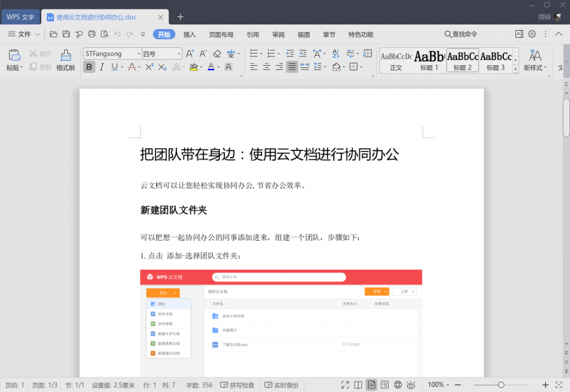The height and width of the screenshot is (392, 570).
Task: Click the Increase indent icon
Action: 303,54
